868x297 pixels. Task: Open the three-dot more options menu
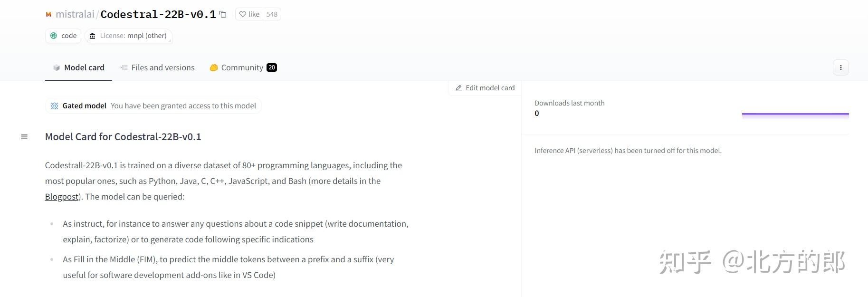tap(840, 67)
